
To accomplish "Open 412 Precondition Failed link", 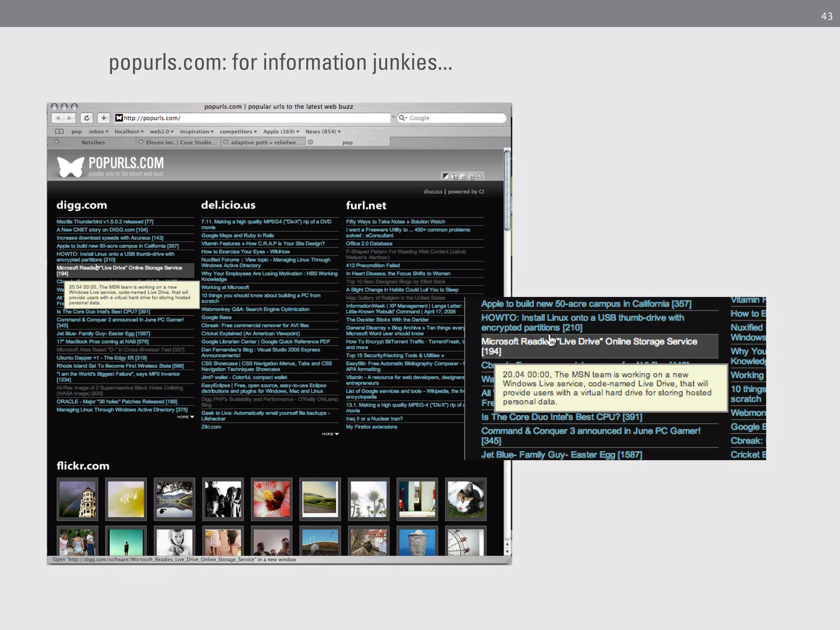I will [373, 265].
